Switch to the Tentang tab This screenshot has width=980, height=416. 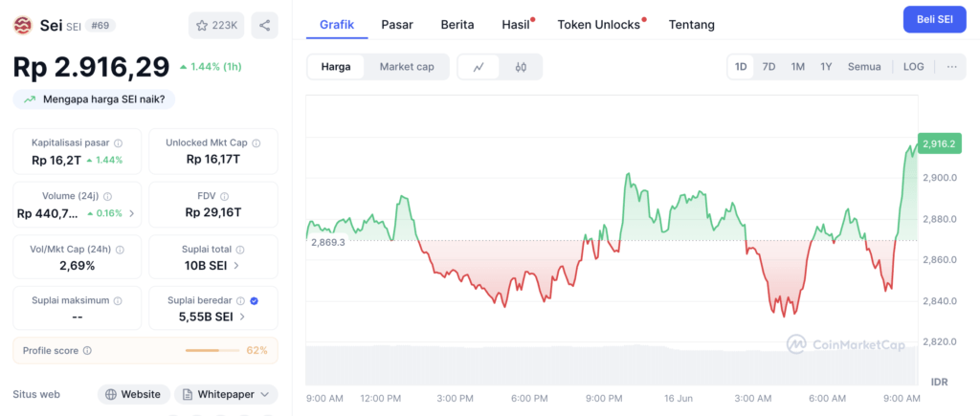tap(691, 25)
